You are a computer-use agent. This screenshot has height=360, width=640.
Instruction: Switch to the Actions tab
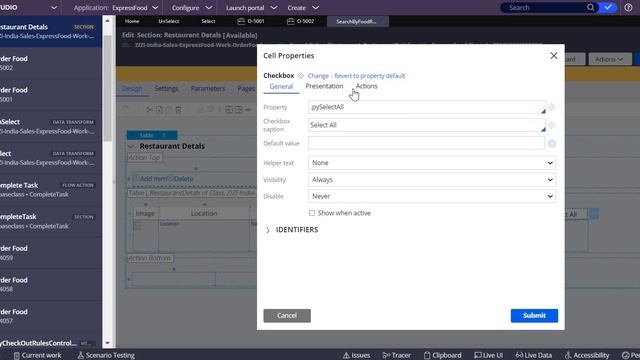coord(367,86)
